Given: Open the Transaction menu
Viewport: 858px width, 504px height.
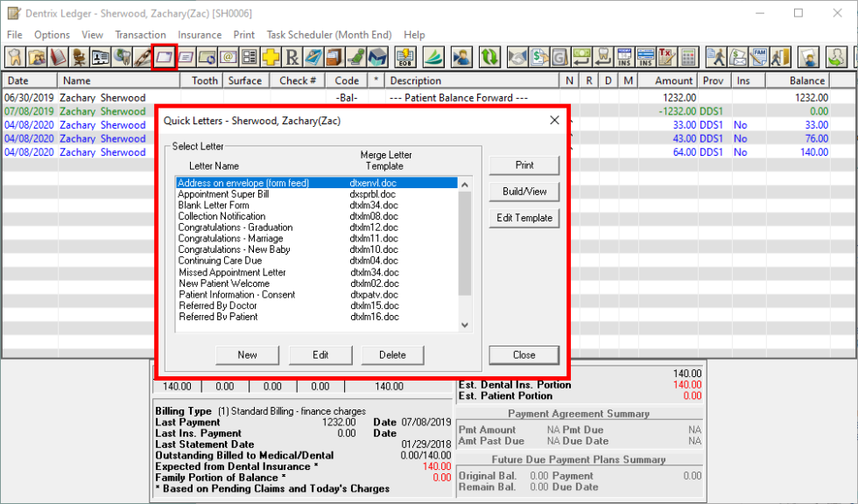Looking at the screenshot, I should 140,35.
